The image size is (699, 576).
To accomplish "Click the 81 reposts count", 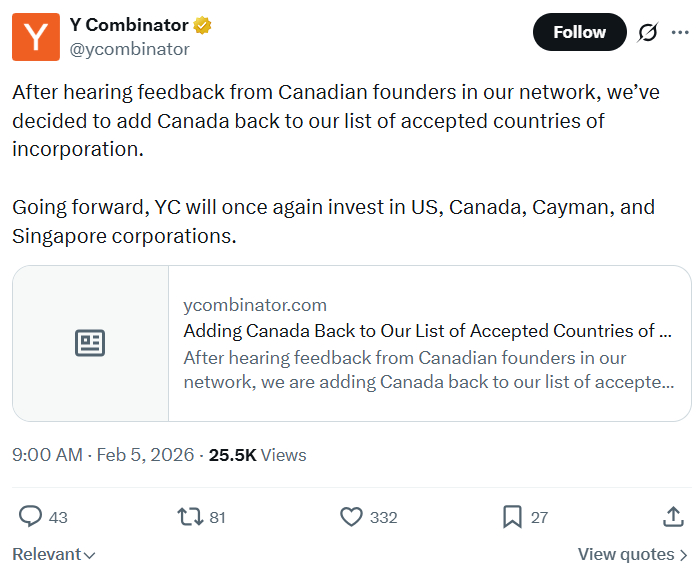I will (218, 517).
